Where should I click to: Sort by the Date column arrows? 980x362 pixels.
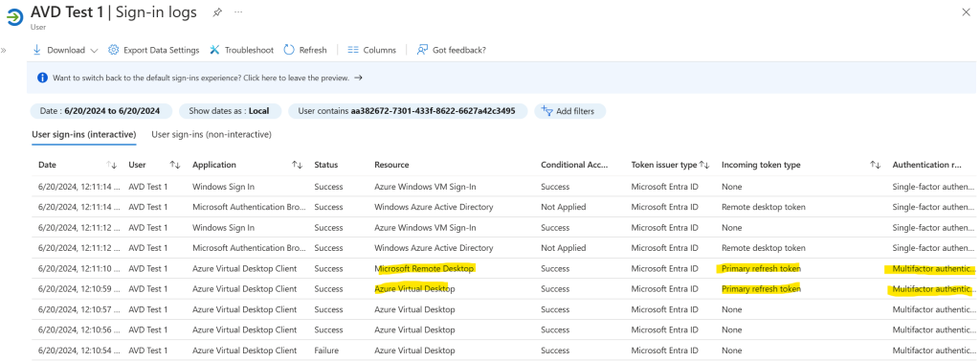(x=112, y=165)
